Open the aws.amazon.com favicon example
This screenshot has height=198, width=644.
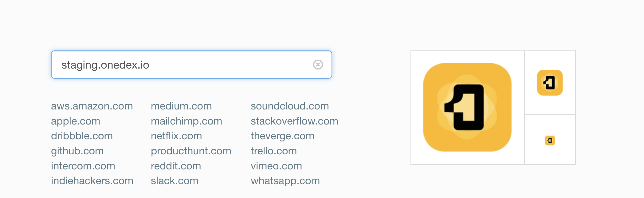pos(92,106)
